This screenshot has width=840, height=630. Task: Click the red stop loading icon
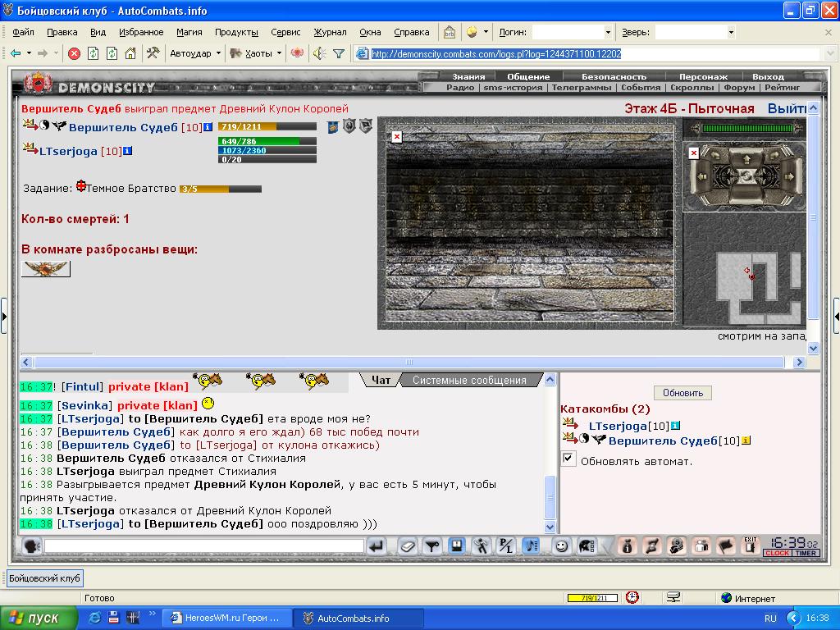pos(75,53)
